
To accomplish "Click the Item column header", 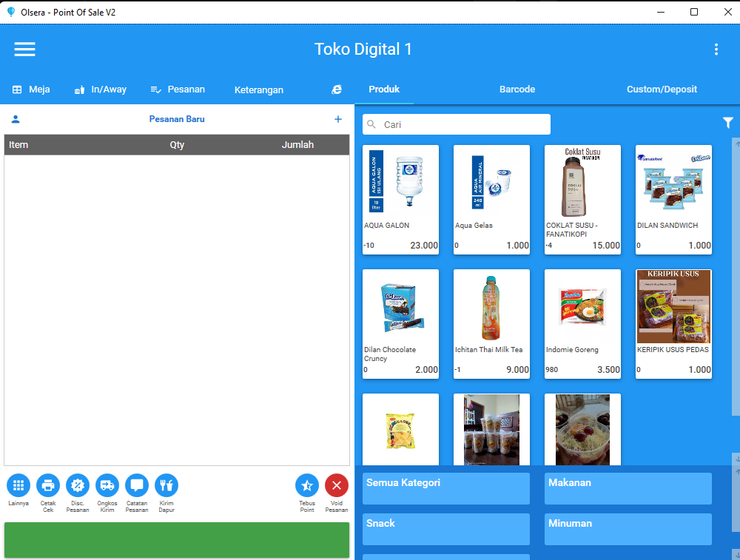I will [x=18, y=145].
